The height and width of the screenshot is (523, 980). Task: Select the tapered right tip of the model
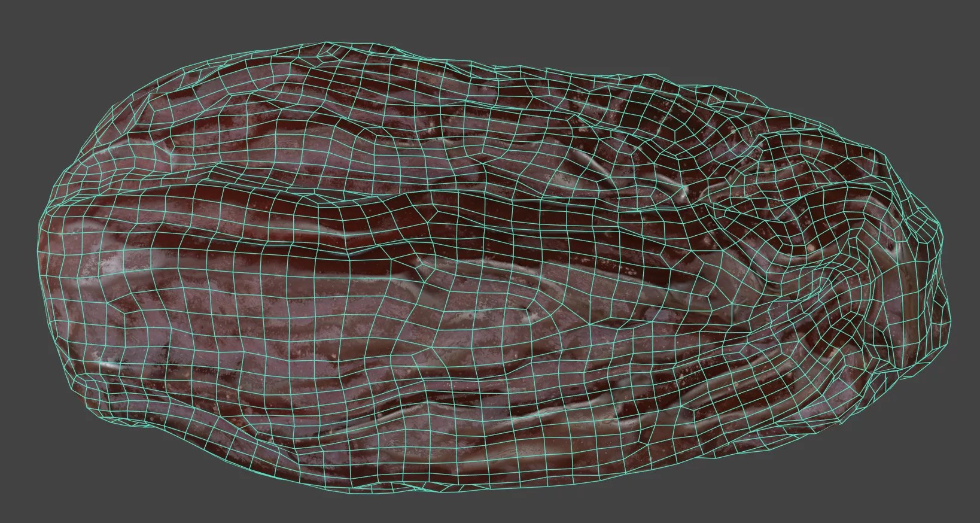(938, 251)
